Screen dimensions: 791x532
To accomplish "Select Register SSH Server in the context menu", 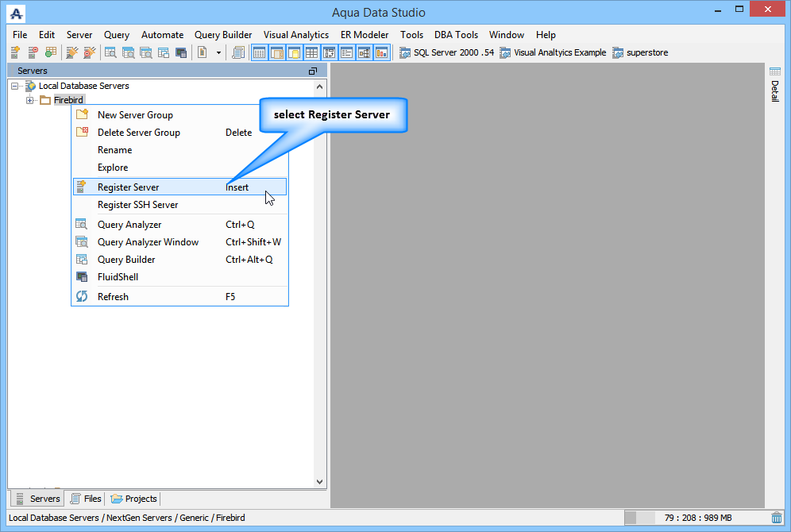I will pos(180,205).
